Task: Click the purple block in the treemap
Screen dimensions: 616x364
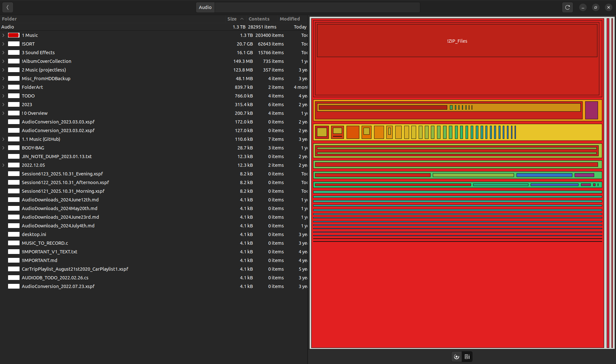Action: [591, 110]
